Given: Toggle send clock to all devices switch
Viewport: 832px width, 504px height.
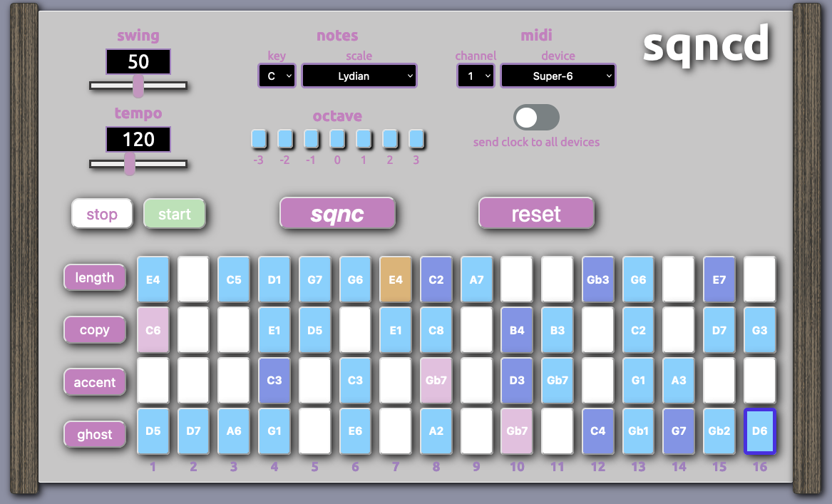Looking at the screenshot, I should pos(536,118).
